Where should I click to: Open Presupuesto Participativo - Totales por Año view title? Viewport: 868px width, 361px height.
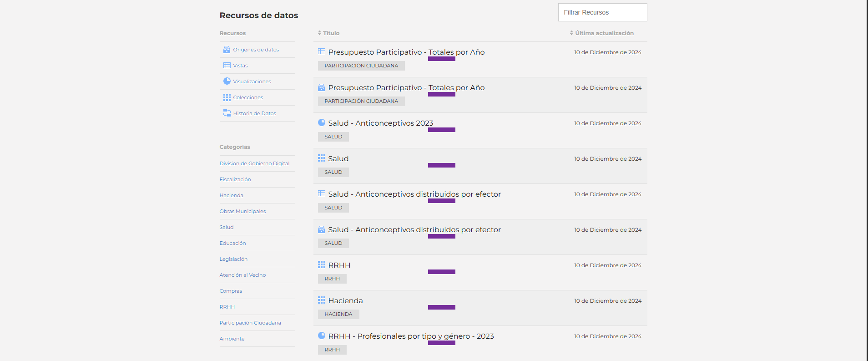[x=406, y=52]
